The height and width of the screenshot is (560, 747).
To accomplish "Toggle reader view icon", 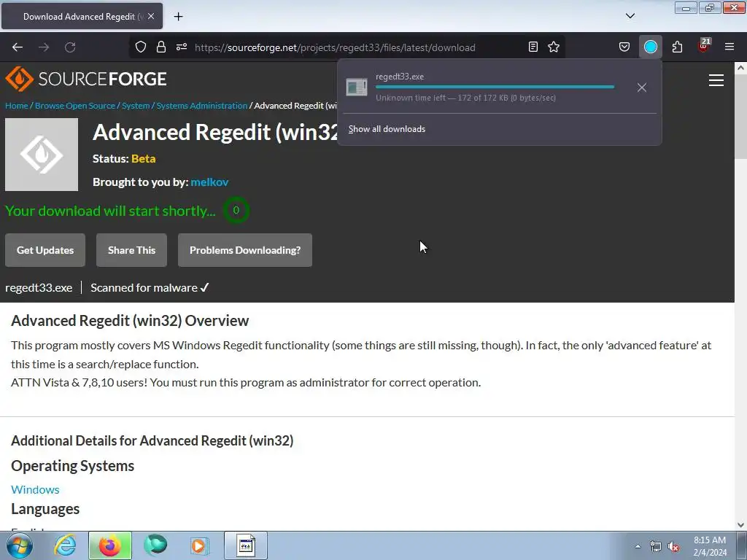I will click(533, 47).
